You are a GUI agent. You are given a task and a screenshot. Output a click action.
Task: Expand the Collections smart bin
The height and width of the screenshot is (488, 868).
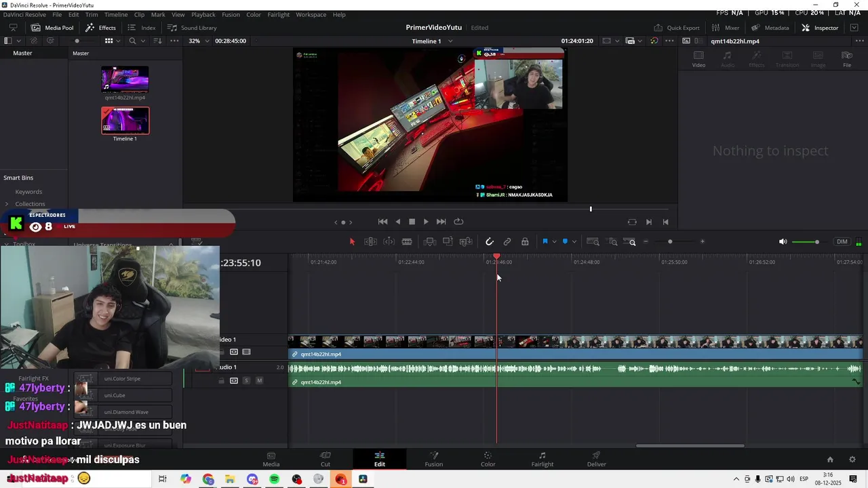coord(7,204)
